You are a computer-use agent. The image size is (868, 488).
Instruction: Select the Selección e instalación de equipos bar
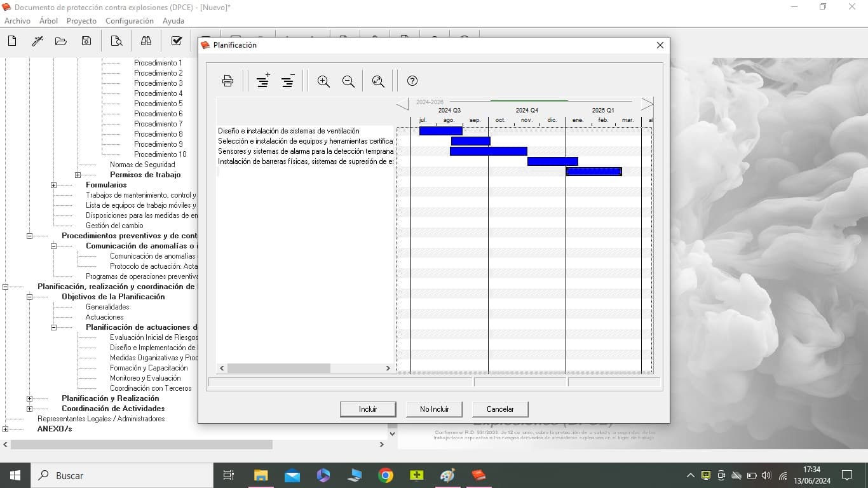click(470, 141)
